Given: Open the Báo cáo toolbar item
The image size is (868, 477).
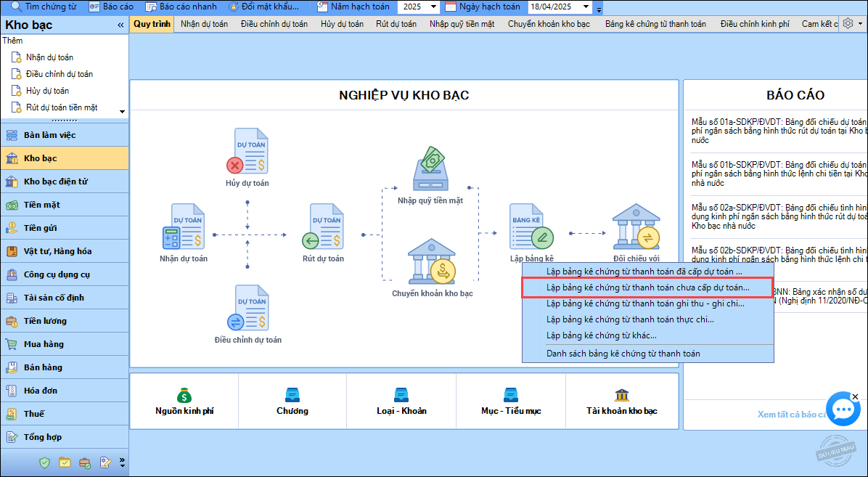Looking at the screenshot, I should coord(111,7).
